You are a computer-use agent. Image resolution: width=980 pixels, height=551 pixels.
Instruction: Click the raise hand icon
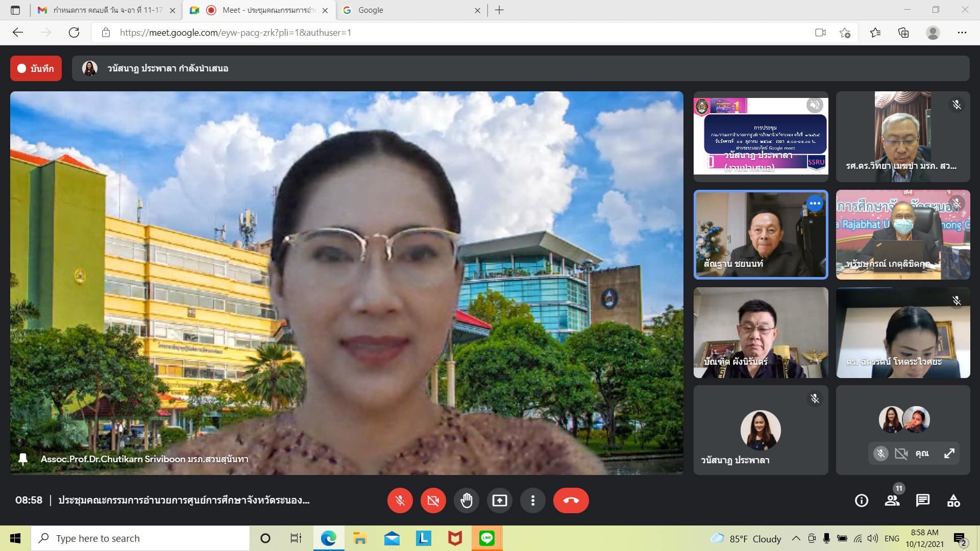(x=466, y=500)
